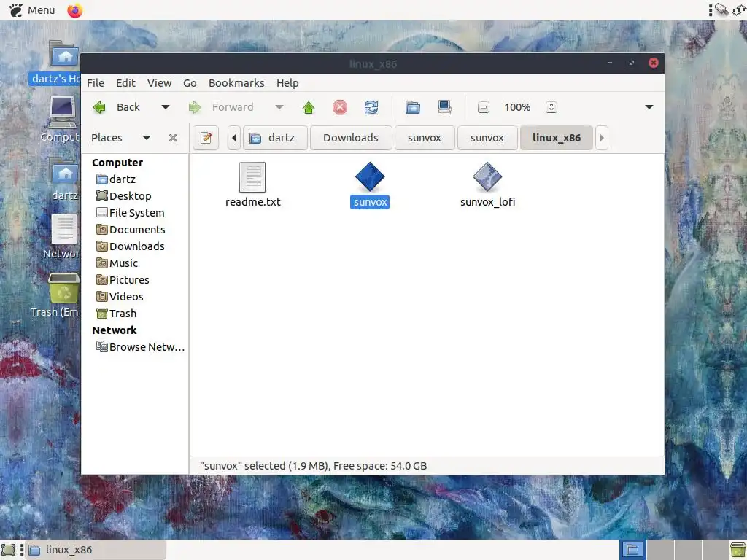Viewport: 747px width, 560px height.
Task: Open the Bookmarks menu
Action: (x=236, y=83)
